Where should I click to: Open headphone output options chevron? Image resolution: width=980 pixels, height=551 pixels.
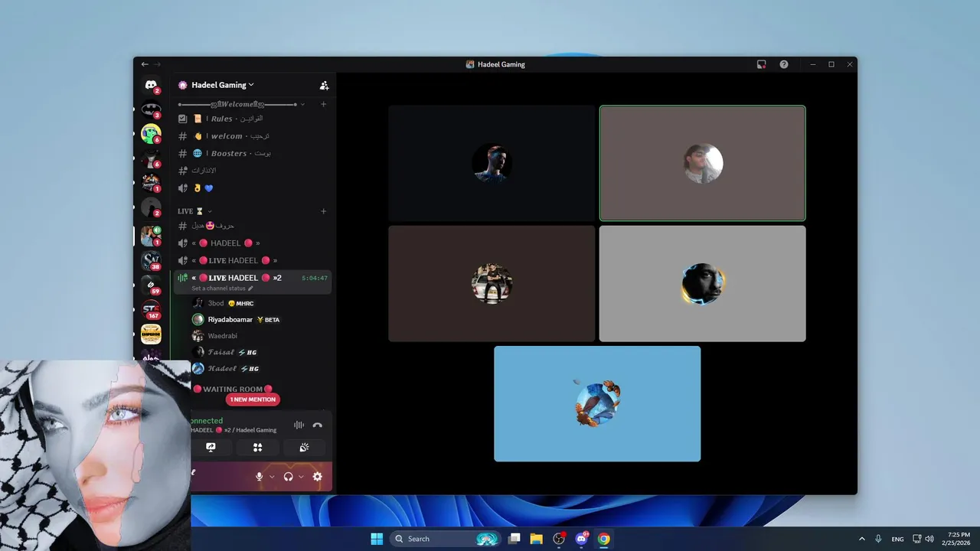click(x=301, y=477)
